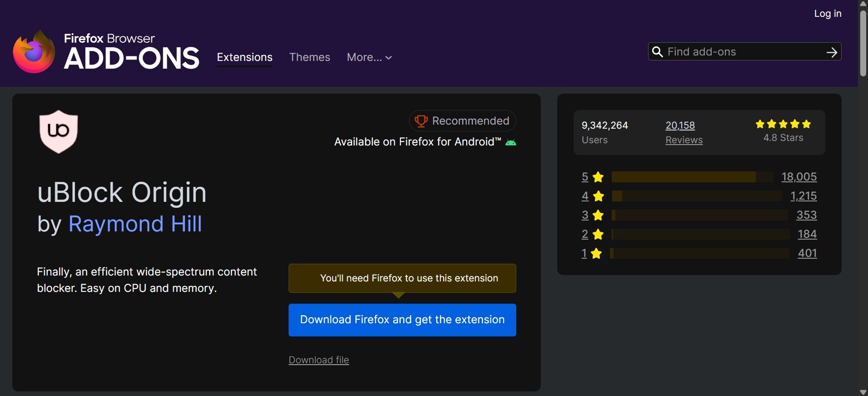The height and width of the screenshot is (396, 868).
Task: Click the 5-star rating bar
Action: pos(692,177)
